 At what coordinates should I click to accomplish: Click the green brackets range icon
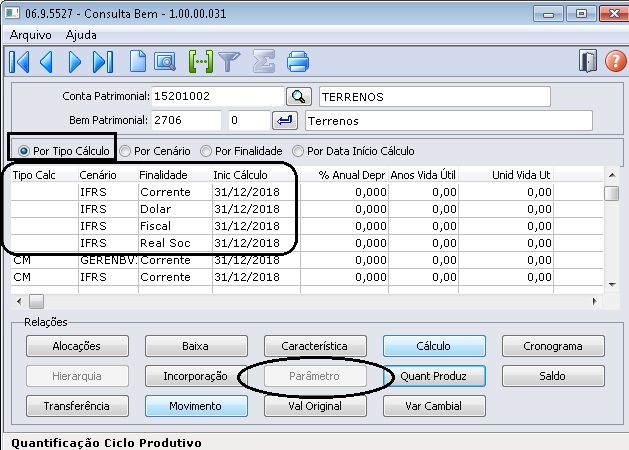pyautogui.click(x=201, y=62)
